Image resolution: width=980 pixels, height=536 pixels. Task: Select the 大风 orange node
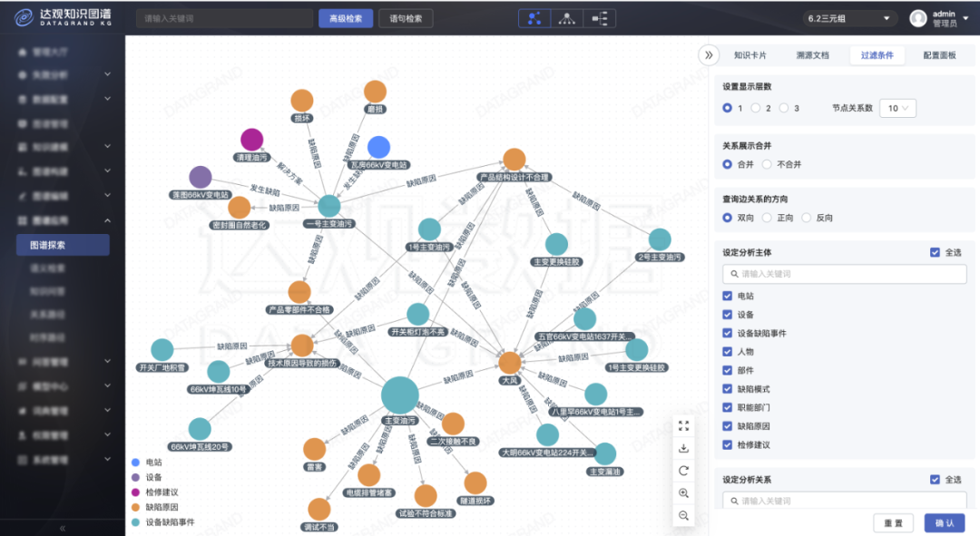click(510, 363)
